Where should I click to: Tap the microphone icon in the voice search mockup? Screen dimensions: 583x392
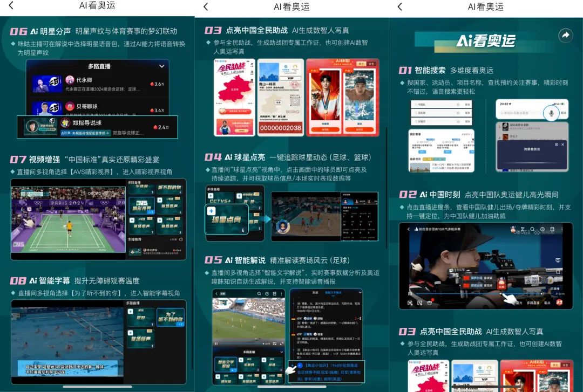pyautogui.click(x=551, y=113)
